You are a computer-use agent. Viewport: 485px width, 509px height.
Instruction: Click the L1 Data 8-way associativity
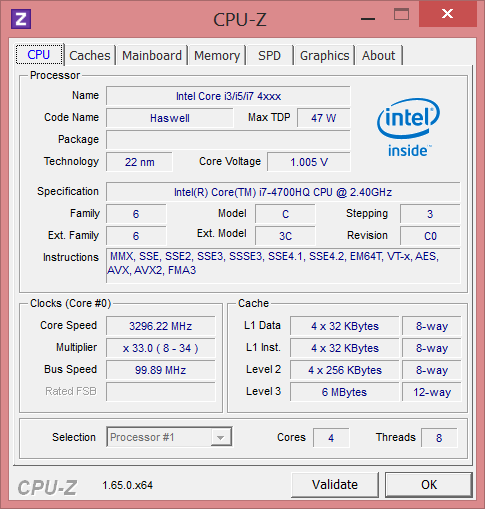point(432,326)
